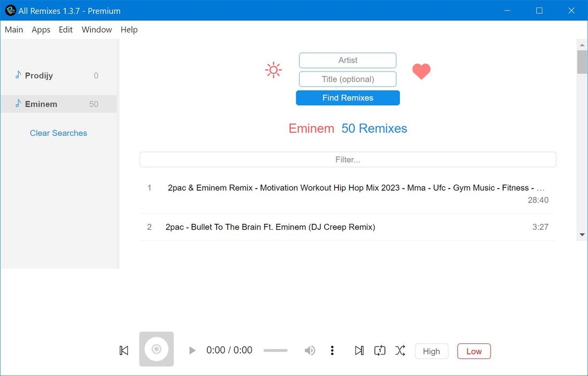588x376 pixels.
Task: Open the three-dot options menu
Action: click(x=332, y=350)
